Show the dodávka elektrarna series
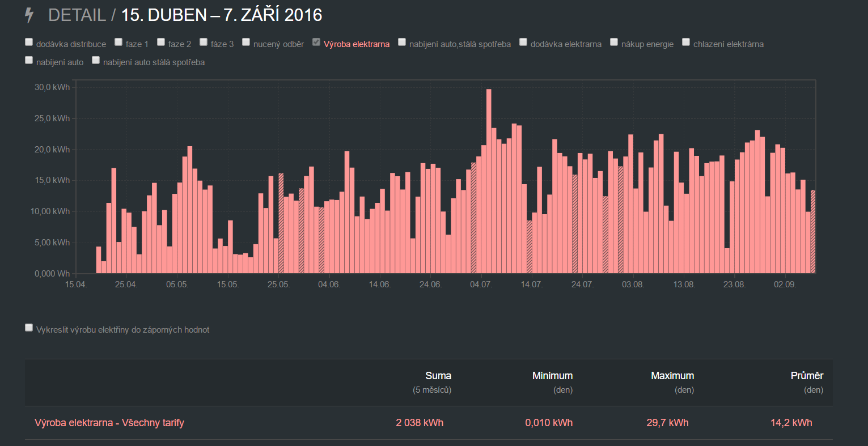 [x=523, y=41]
